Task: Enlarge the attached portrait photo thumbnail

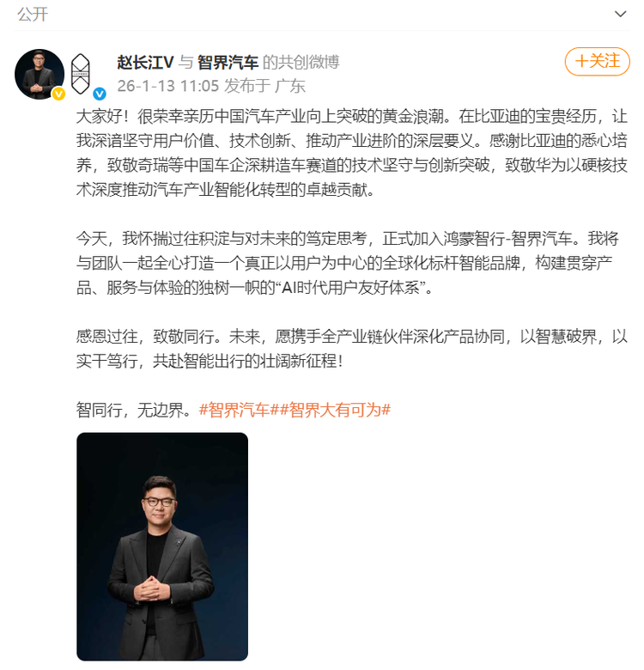Action: pyautogui.click(x=162, y=546)
